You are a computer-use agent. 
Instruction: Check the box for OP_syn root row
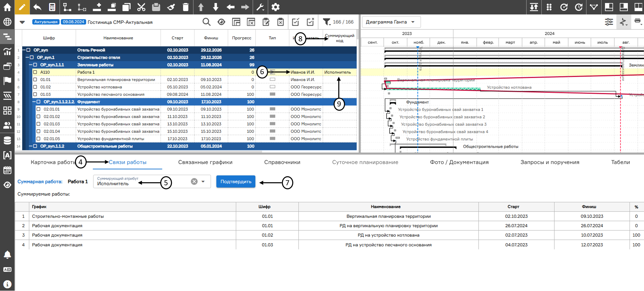[x=29, y=50]
